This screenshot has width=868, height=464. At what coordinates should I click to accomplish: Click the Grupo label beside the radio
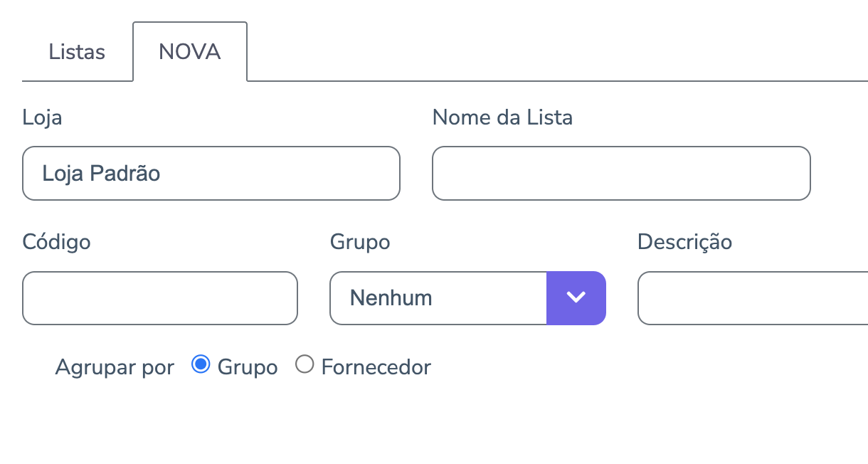248,367
